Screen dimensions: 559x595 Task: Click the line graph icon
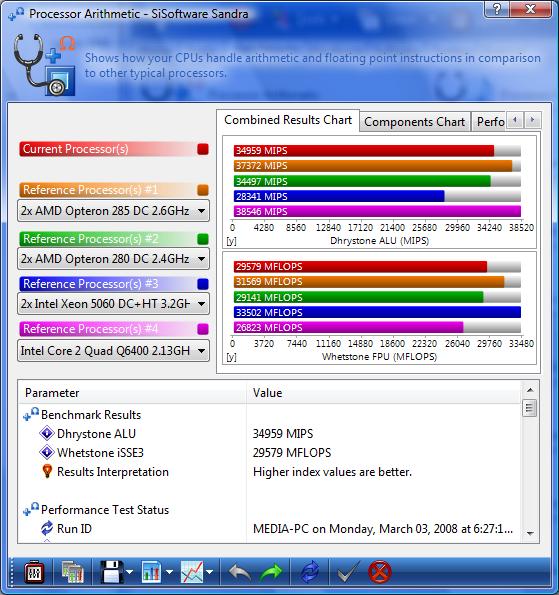[192, 572]
